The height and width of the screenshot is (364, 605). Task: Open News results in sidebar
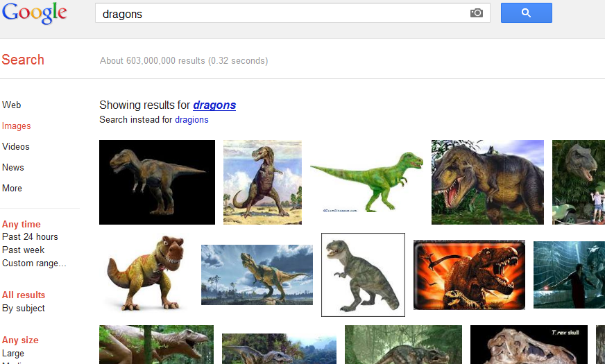coord(13,168)
